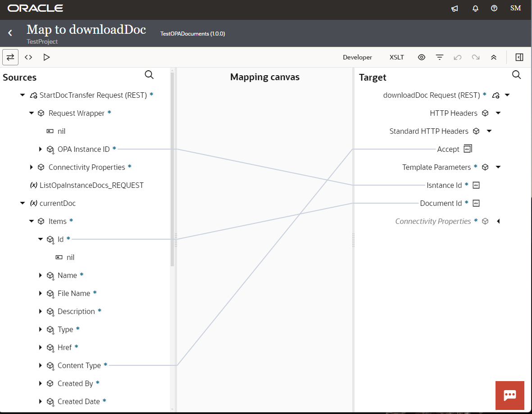The image size is (532, 414).
Task: Go back using the back arrow
Action: point(9,33)
